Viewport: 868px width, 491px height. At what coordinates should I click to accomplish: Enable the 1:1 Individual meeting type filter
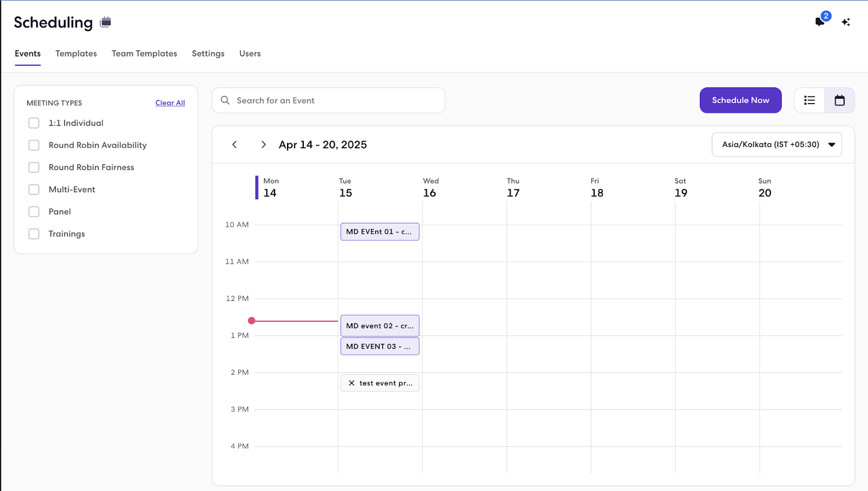coord(34,123)
